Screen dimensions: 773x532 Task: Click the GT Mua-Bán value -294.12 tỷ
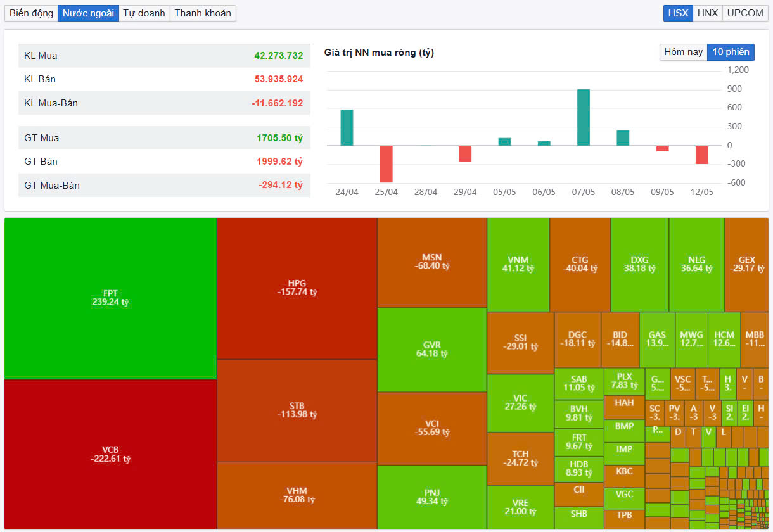tap(281, 186)
